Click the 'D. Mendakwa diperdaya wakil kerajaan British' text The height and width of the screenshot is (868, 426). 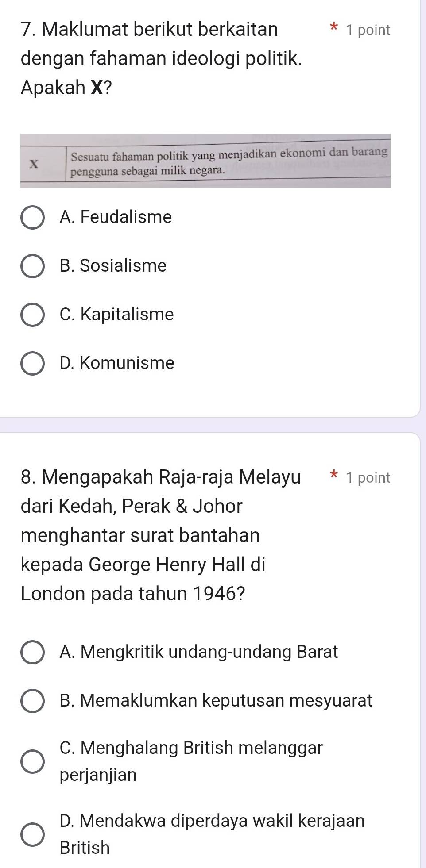pos(212,834)
